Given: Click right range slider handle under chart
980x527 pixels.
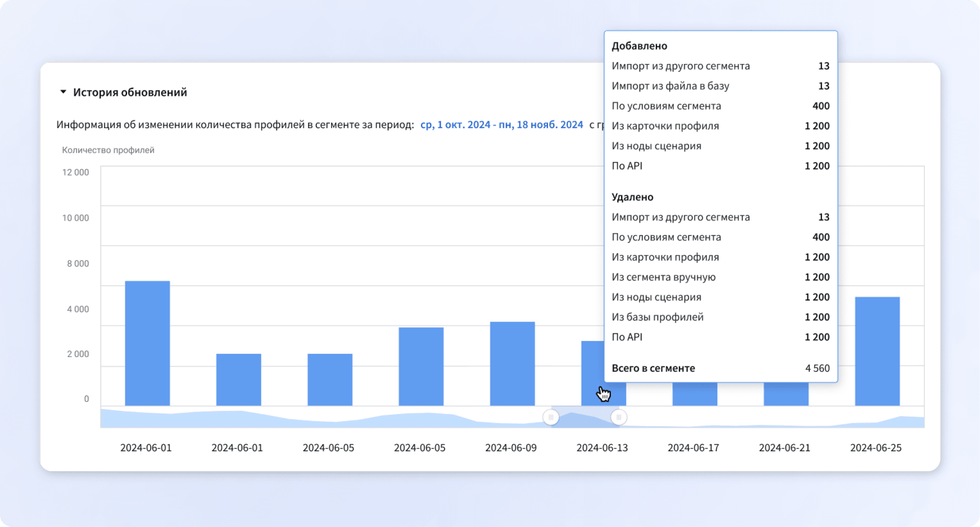Looking at the screenshot, I should [619, 417].
